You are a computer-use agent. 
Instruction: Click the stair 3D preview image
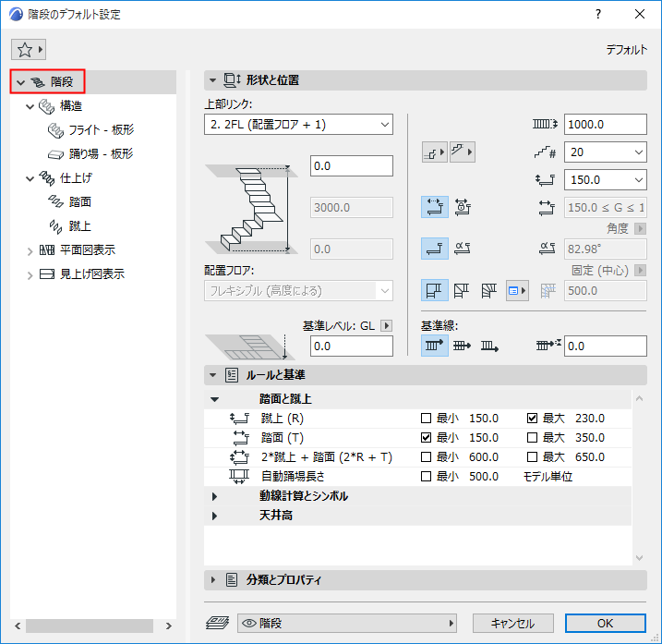click(x=252, y=210)
